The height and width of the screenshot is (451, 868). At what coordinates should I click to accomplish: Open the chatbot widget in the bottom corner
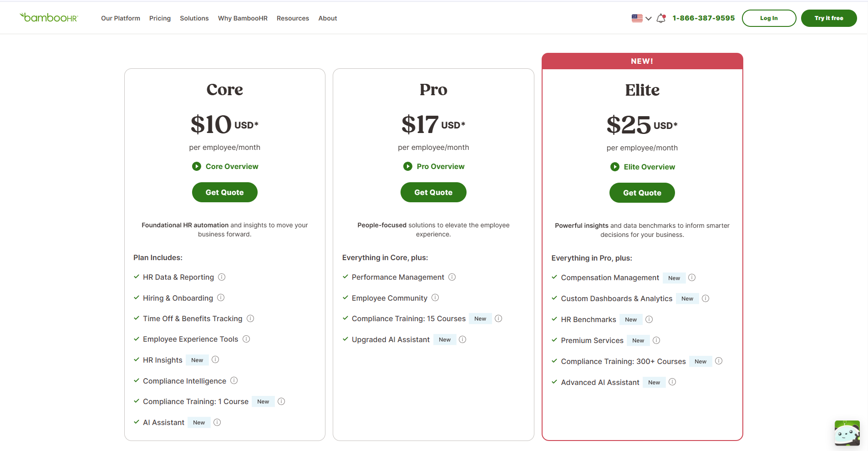click(847, 433)
